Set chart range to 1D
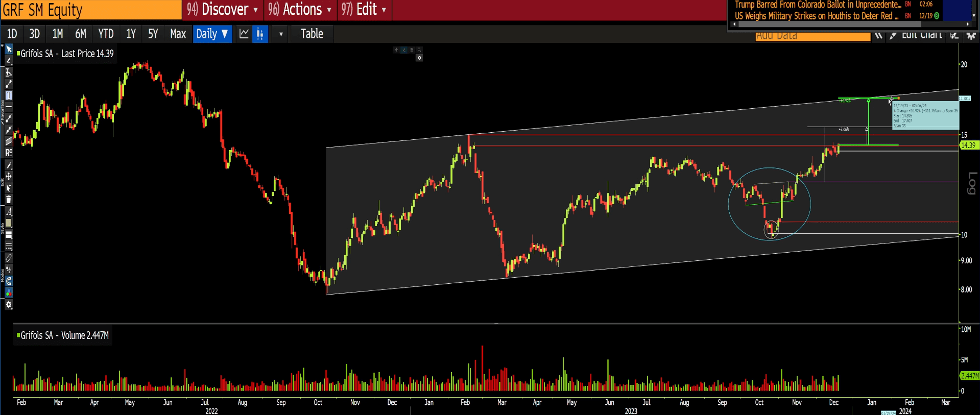Screen dimensions: 980x415 click(12, 34)
